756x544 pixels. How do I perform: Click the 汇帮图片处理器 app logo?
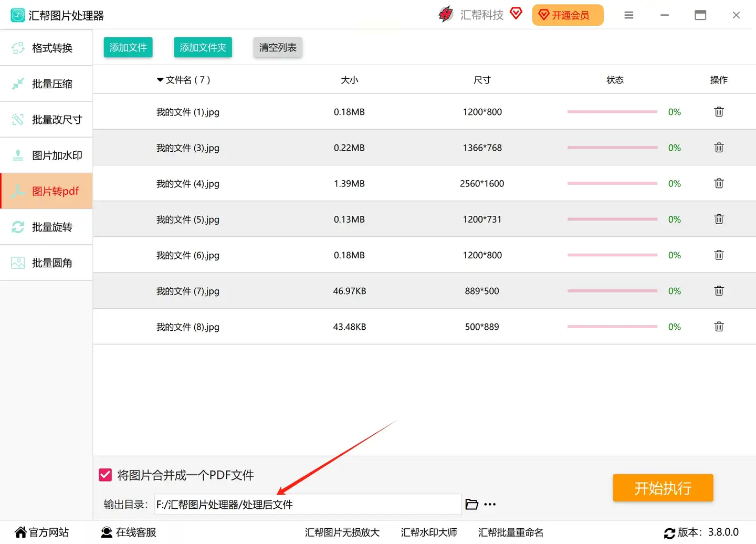(x=18, y=15)
